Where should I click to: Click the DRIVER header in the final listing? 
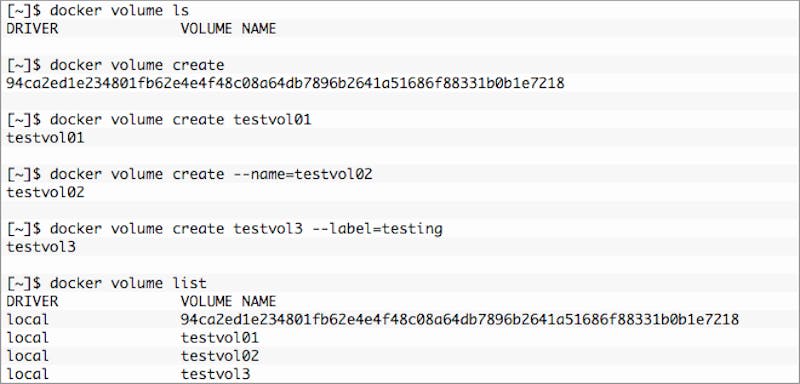[32, 301]
